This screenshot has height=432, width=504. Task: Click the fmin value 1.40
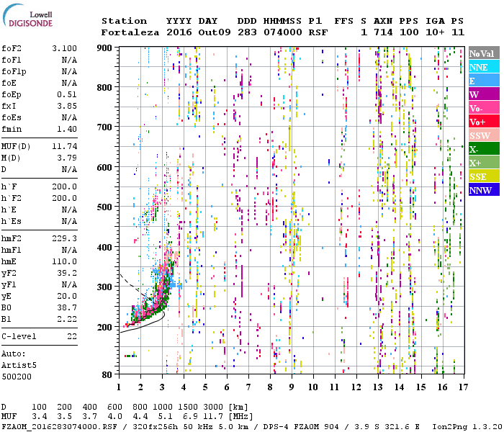[67, 129]
